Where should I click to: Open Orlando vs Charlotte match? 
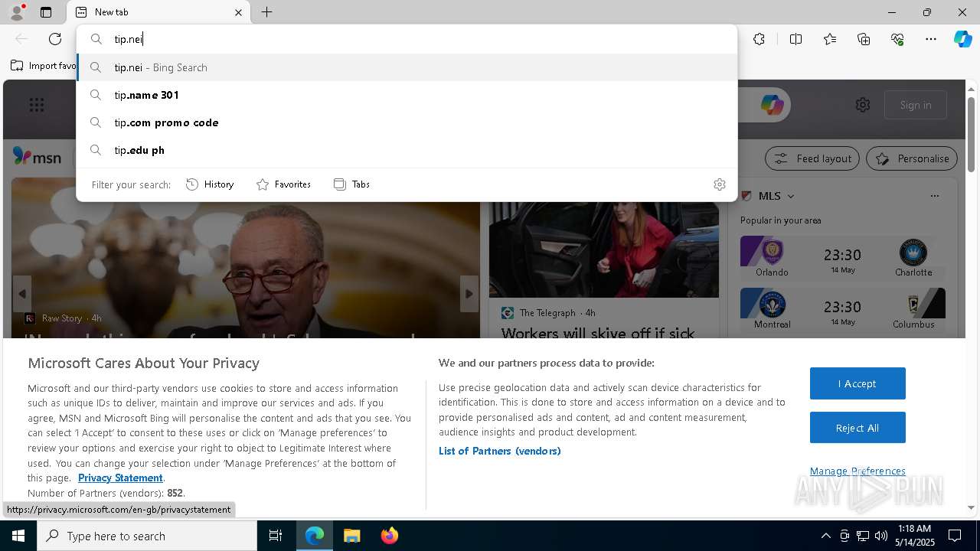[843, 257]
